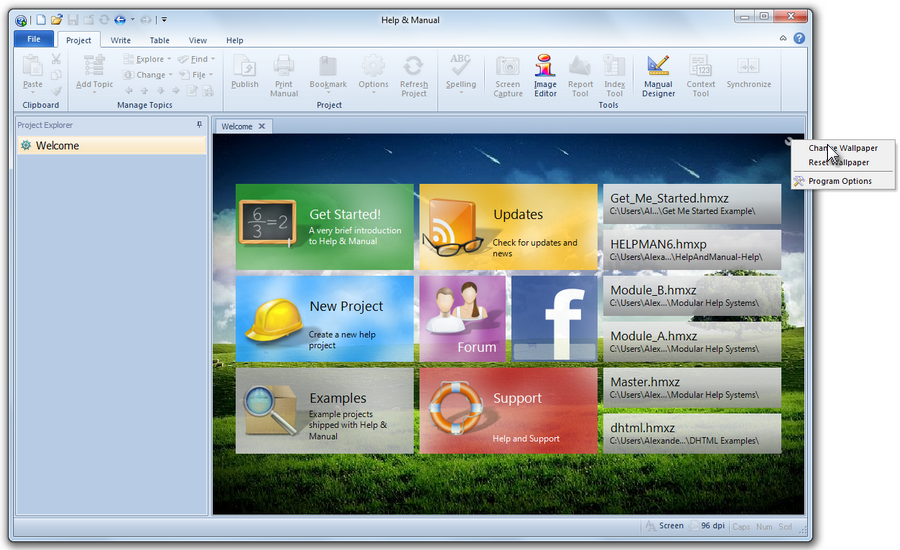Switch to the Table ribbon tab
This screenshot has height=550, width=900.
click(x=160, y=40)
